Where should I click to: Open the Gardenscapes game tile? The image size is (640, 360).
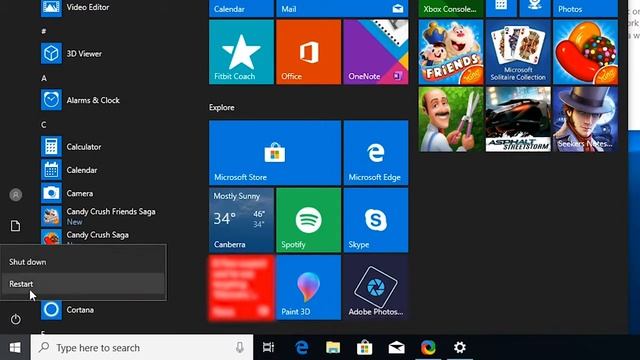pos(451,119)
